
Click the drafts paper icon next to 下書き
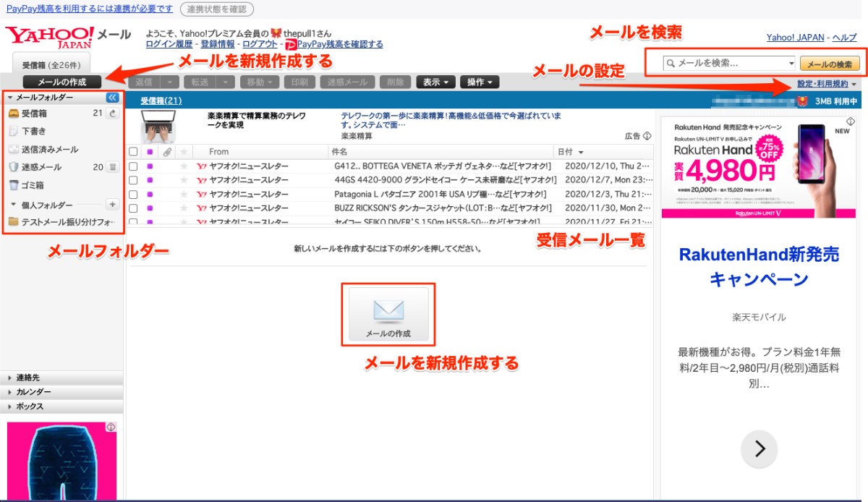tap(13, 132)
